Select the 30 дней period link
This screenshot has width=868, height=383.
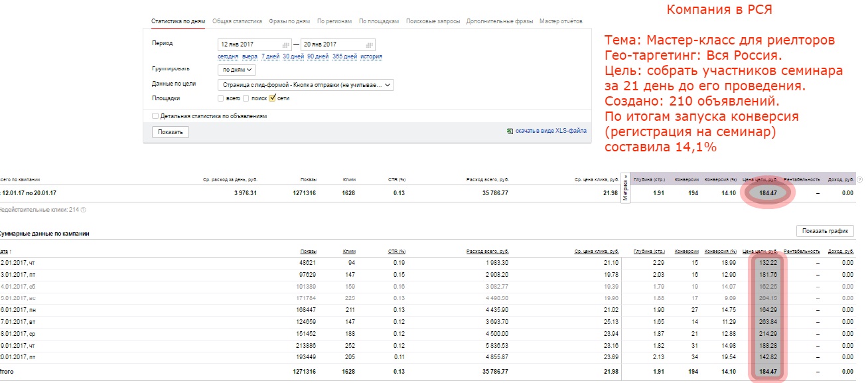coord(293,56)
